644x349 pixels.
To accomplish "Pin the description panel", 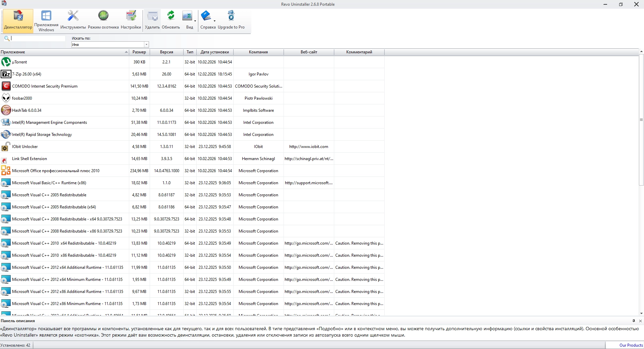I will 634,321.
